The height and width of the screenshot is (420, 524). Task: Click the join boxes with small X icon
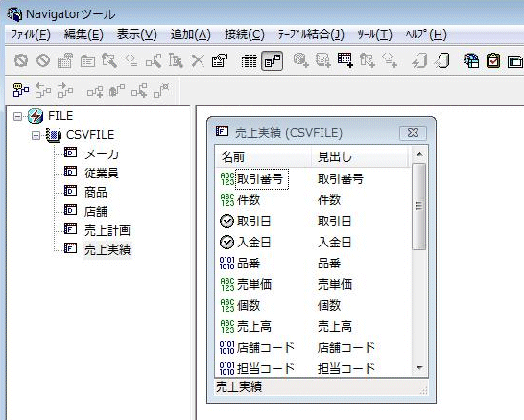(x=161, y=90)
